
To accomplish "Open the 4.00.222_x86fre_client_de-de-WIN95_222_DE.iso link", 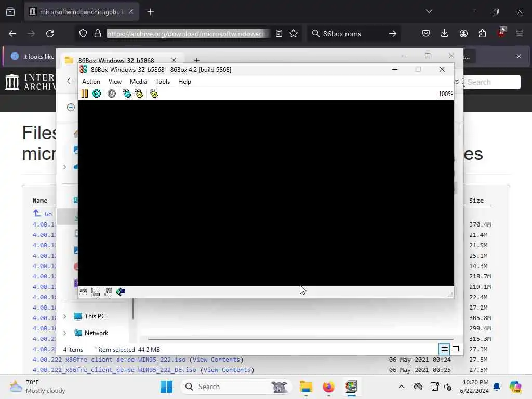I will [x=114, y=370].
